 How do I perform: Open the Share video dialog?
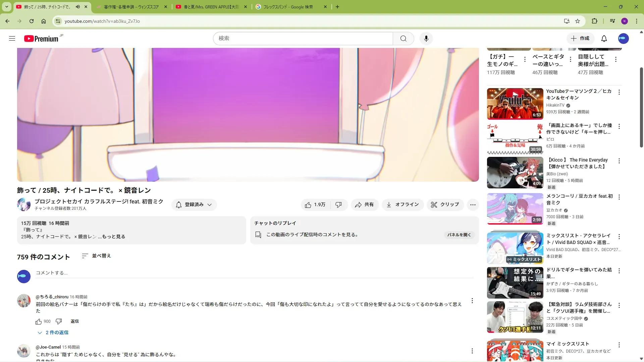coord(364,204)
